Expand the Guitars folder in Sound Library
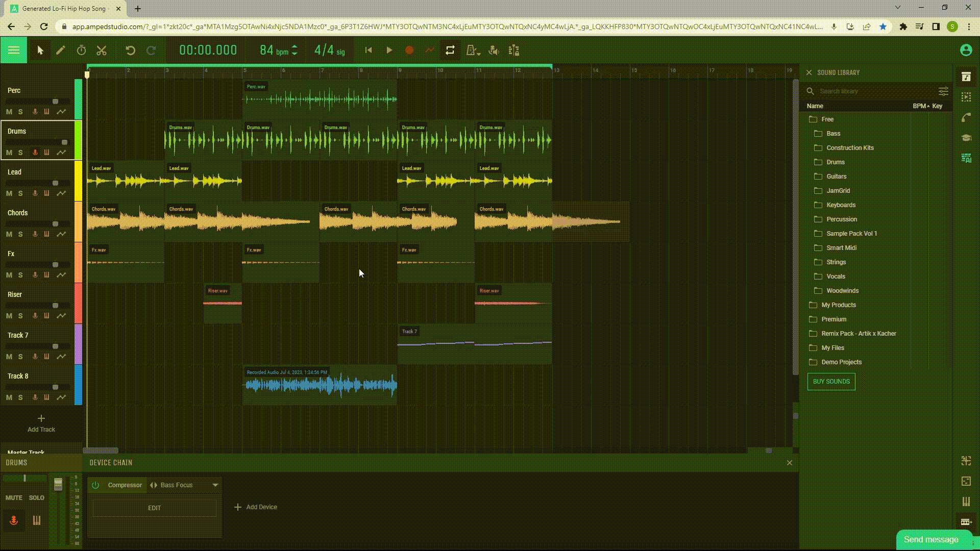This screenshot has height=551, width=980. click(837, 176)
